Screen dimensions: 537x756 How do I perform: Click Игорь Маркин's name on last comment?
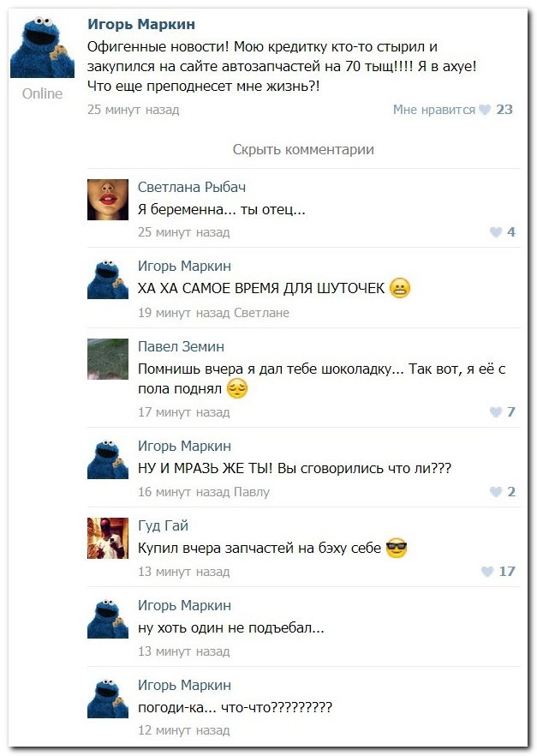(184, 685)
